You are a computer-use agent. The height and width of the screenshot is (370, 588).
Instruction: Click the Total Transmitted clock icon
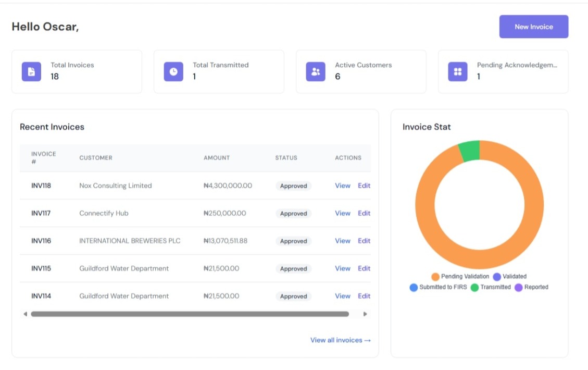pos(173,71)
